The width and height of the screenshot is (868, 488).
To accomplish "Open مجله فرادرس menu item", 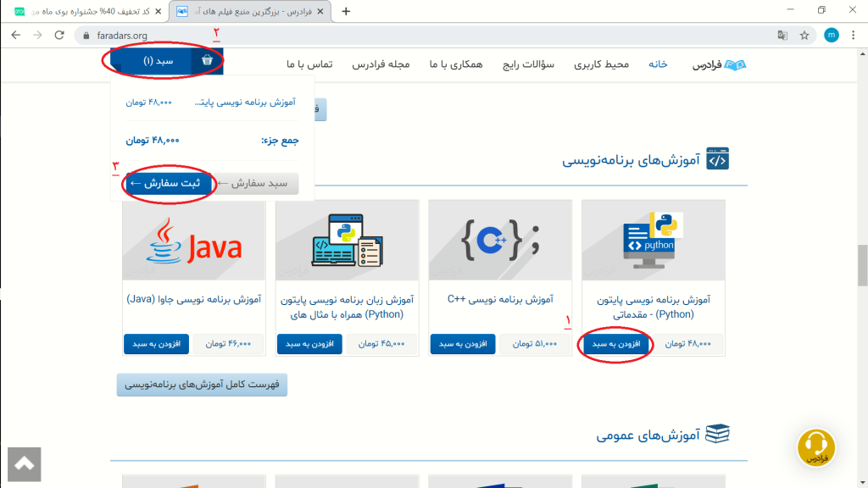I will point(381,64).
